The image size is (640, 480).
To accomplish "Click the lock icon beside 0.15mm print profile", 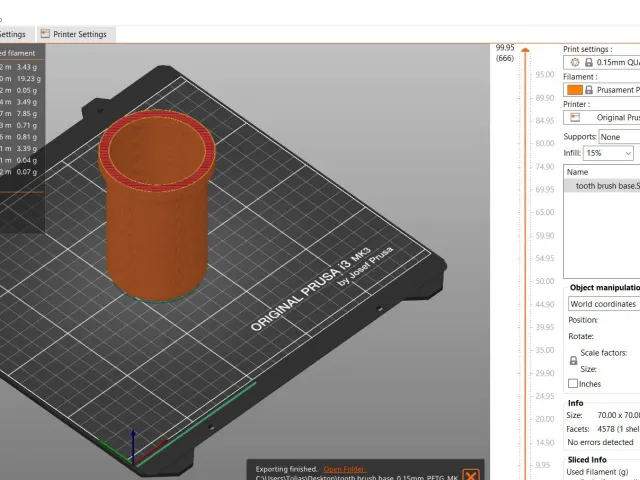I will point(589,62).
